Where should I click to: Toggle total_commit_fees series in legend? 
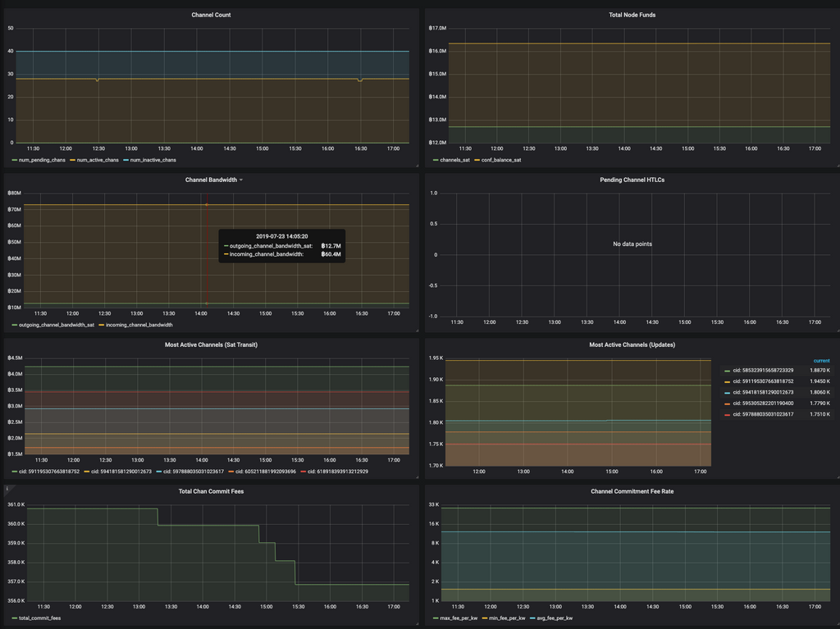pyautogui.click(x=41, y=618)
